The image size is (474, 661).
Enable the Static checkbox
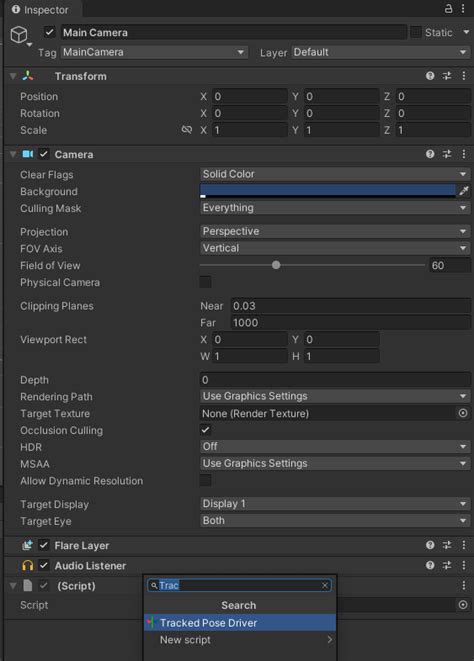416,32
